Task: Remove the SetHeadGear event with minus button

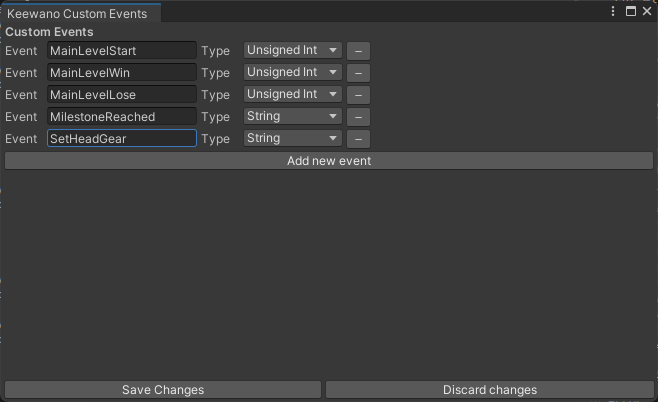Action: (358, 139)
